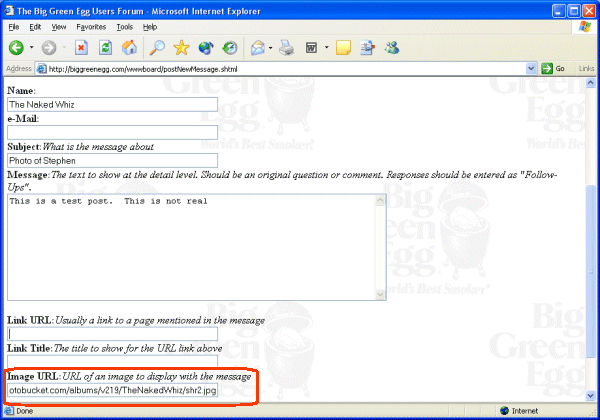Open the View menu
Viewport: 600px width, 420px height.
59,27
